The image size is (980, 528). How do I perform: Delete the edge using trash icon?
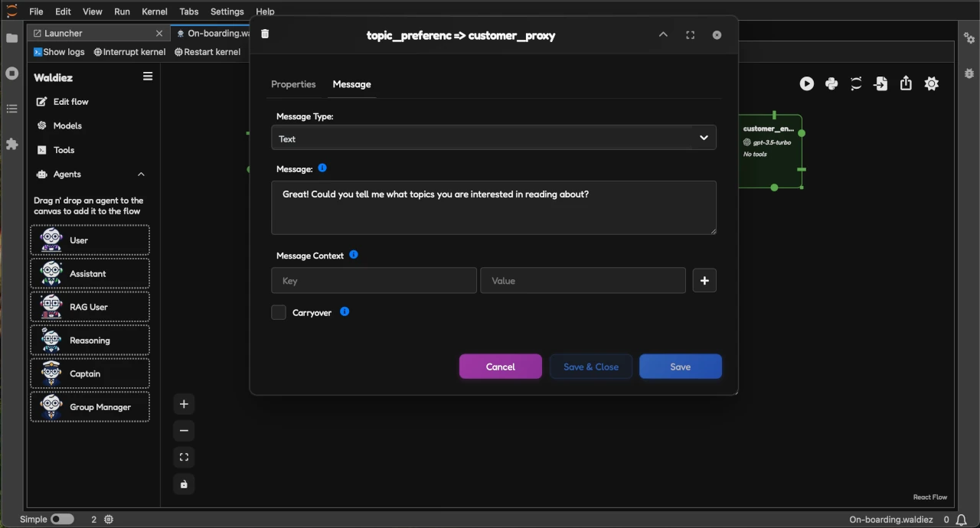pyautogui.click(x=265, y=34)
